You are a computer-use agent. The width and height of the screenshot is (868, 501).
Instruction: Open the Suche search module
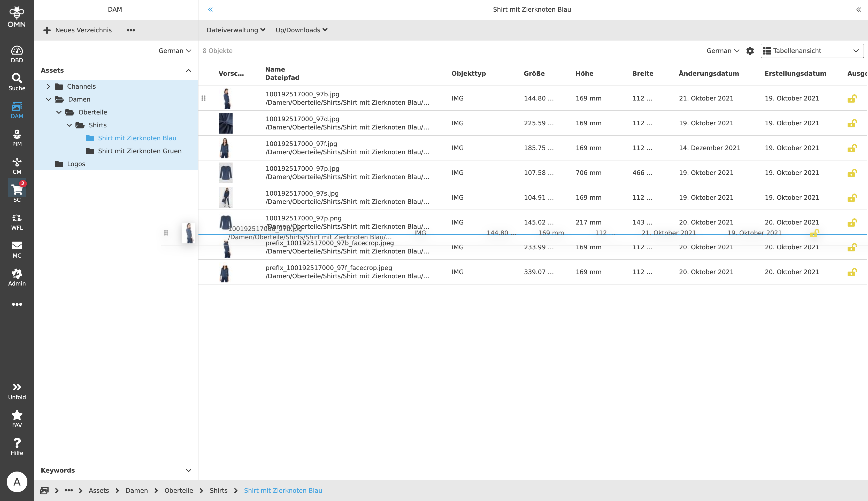click(x=17, y=82)
